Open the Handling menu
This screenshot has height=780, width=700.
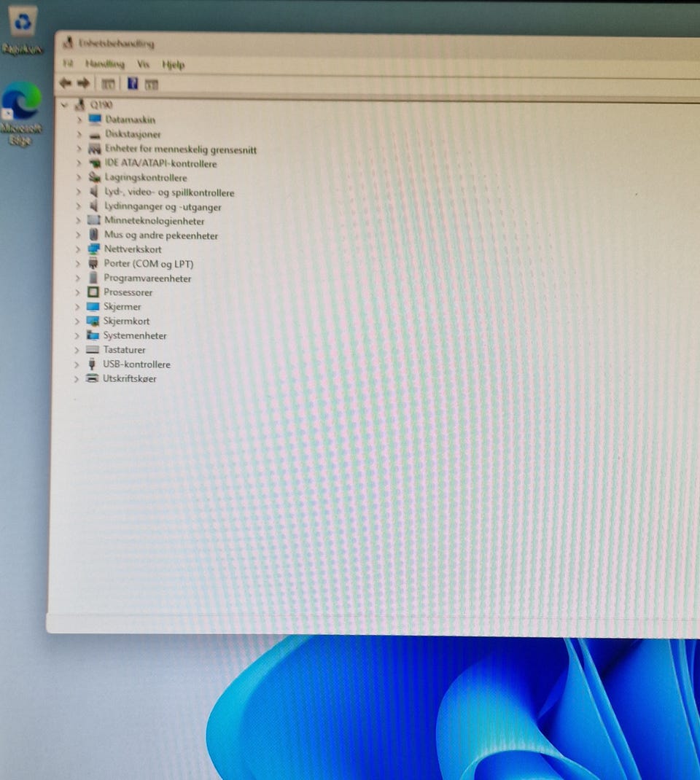click(x=104, y=63)
